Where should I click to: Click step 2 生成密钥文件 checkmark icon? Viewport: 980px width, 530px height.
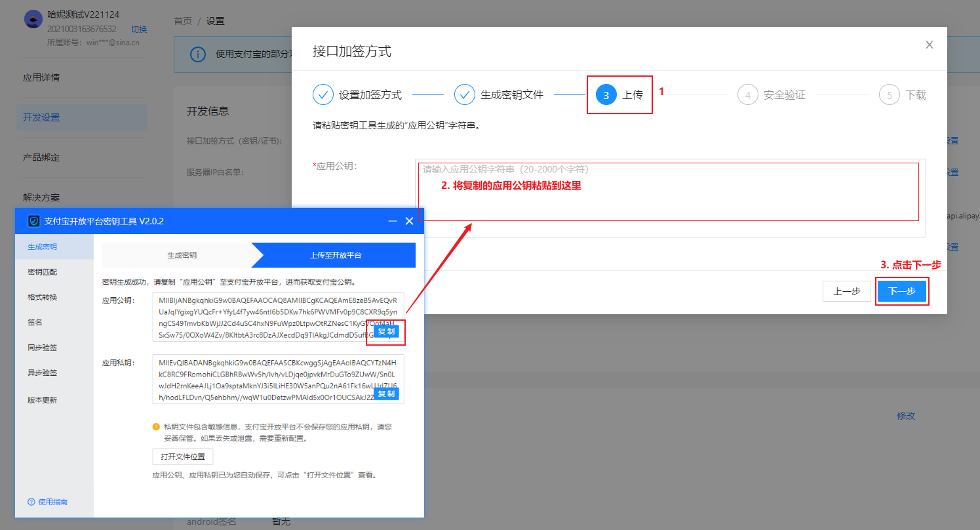(465, 94)
